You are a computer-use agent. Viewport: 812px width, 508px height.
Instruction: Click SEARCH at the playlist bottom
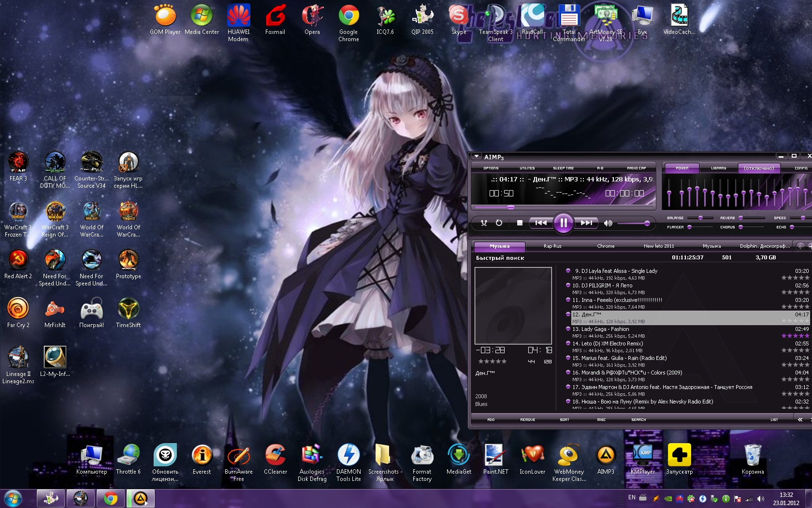(x=638, y=419)
